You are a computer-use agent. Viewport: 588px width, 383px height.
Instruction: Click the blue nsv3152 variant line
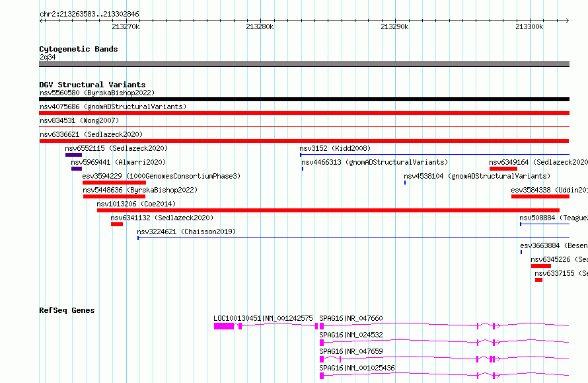(435, 155)
